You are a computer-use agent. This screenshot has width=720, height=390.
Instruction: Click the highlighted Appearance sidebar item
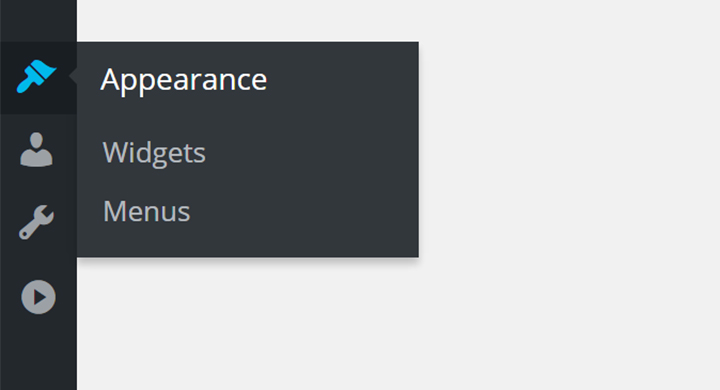(39, 78)
